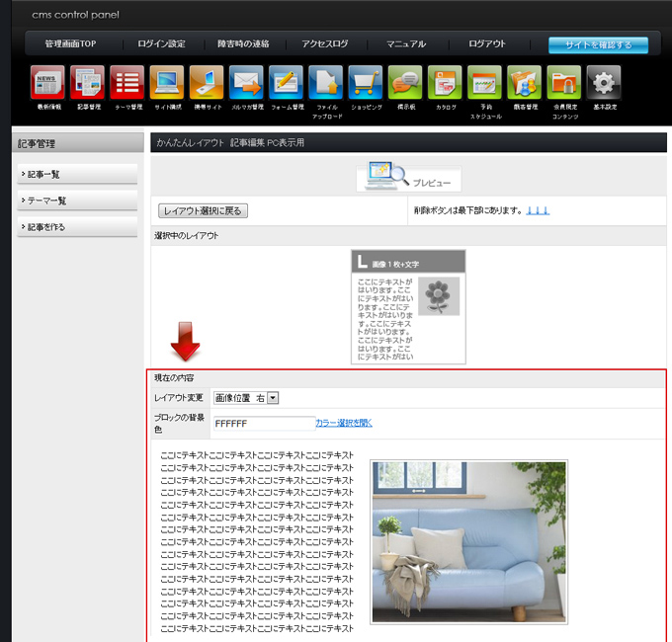Screen dimensions: 672x642
Task: Click the FFFFFF background color field
Action: click(x=263, y=424)
